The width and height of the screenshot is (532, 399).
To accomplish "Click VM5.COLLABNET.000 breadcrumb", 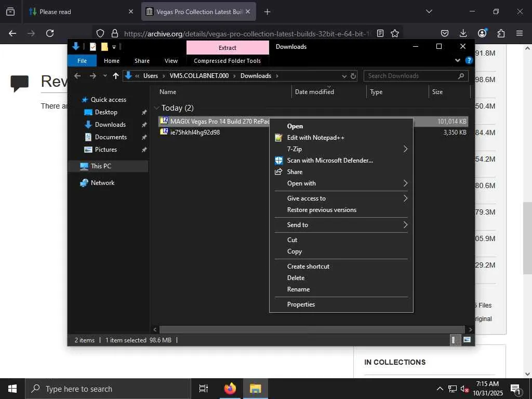I will pos(199,76).
